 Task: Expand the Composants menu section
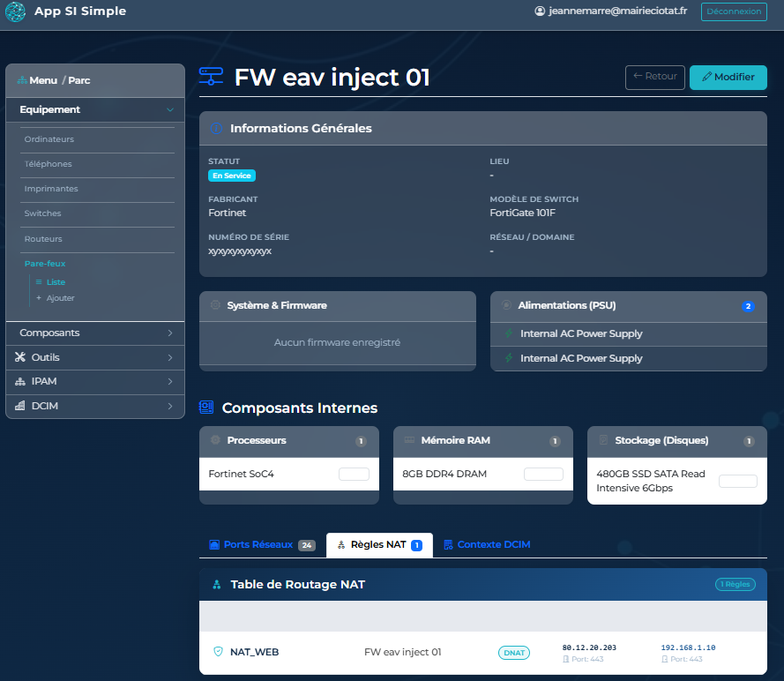point(95,333)
